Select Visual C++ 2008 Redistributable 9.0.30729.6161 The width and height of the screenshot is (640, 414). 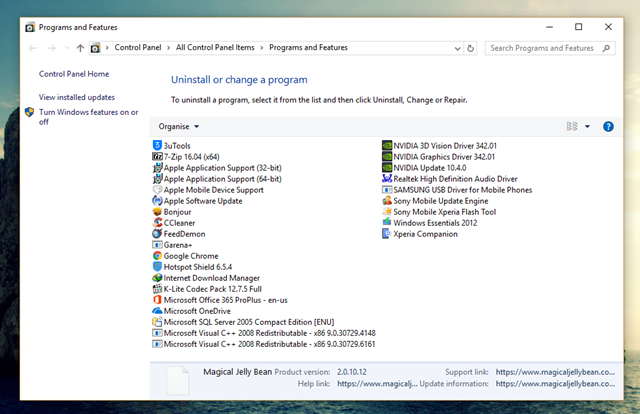pos(264,344)
